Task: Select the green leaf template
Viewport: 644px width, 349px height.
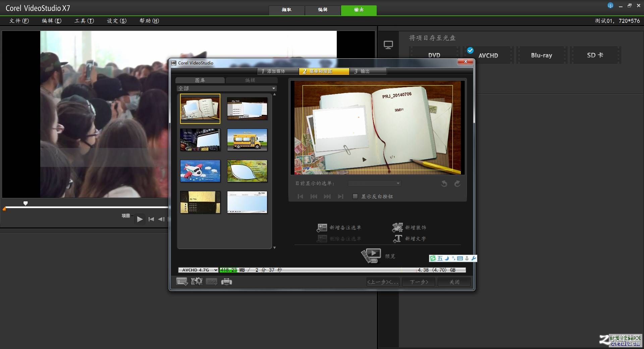Action: pos(247,171)
